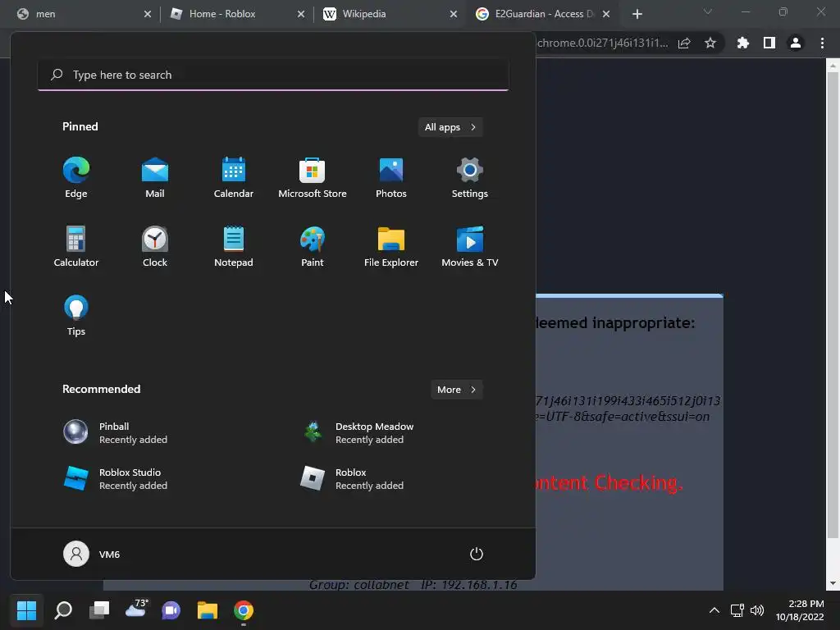Screen dimensions: 840x630
Task: Toggle Chrome side panel
Action: pos(769,43)
